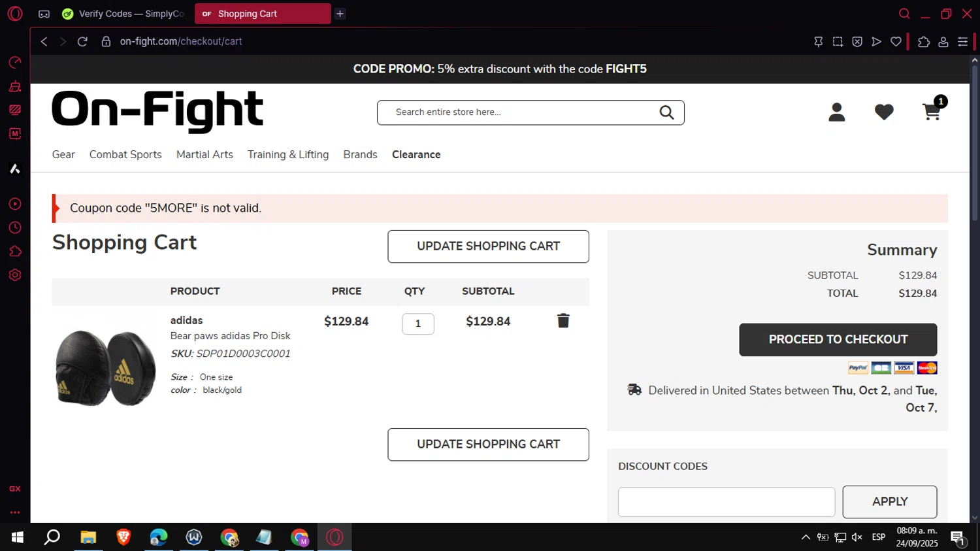Viewport: 980px width, 551px height.
Task: Open the Aria AI sidebar icon
Action: point(14,169)
